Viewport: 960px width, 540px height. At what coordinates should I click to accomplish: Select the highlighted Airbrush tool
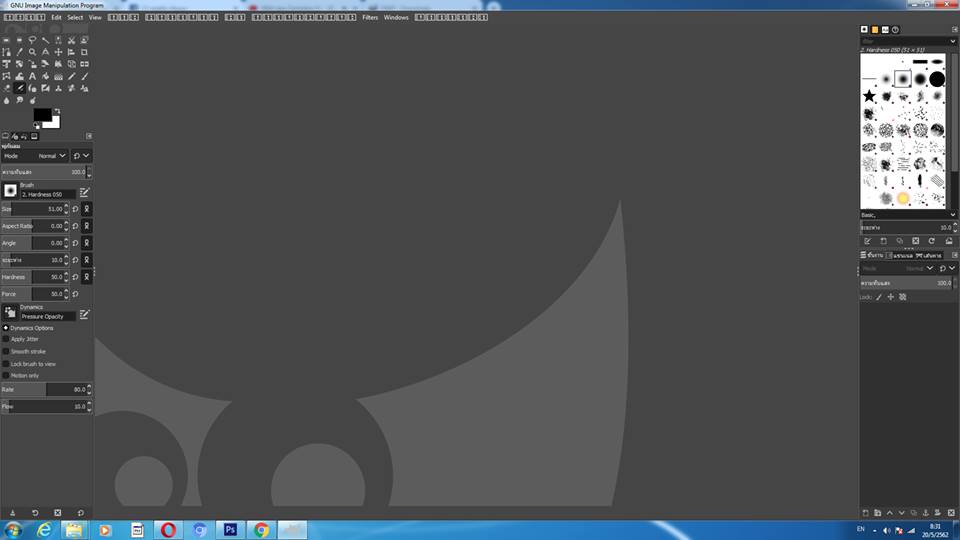(20, 88)
